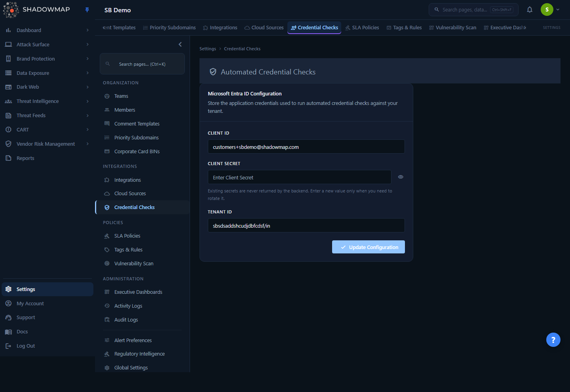Expand the account menu chevron beside avatar
The image size is (570, 392).
pyautogui.click(x=558, y=10)
